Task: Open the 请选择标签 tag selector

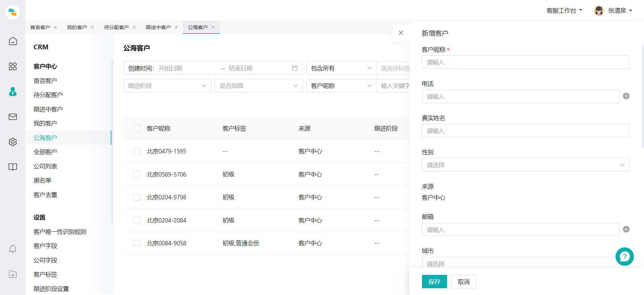Action: (x=393, y=68)
